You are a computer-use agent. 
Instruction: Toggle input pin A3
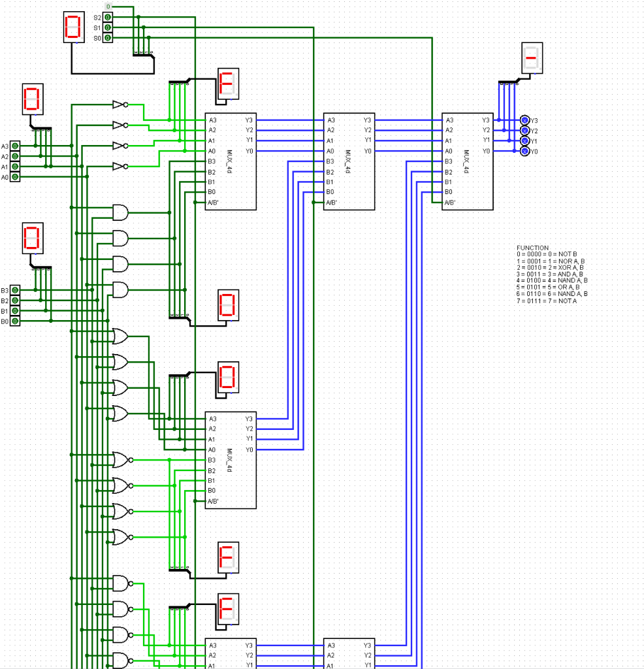[x=15, y=146]
